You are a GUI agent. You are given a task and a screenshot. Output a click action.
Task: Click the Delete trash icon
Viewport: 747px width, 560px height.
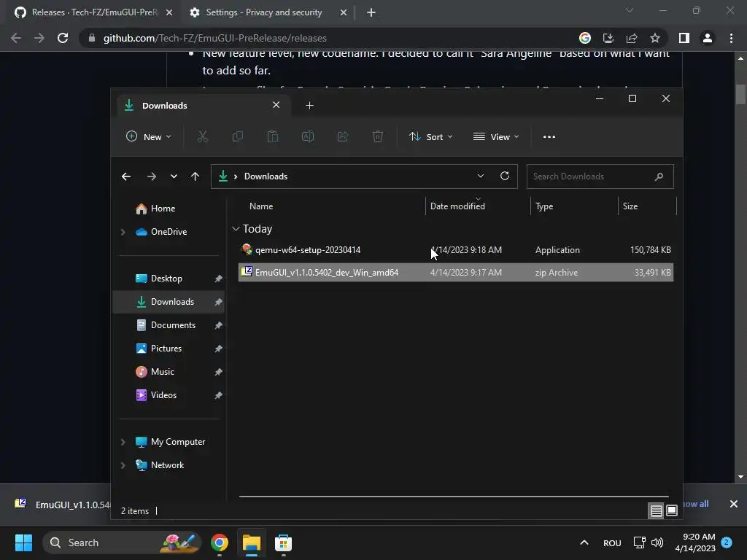[377, 136]
